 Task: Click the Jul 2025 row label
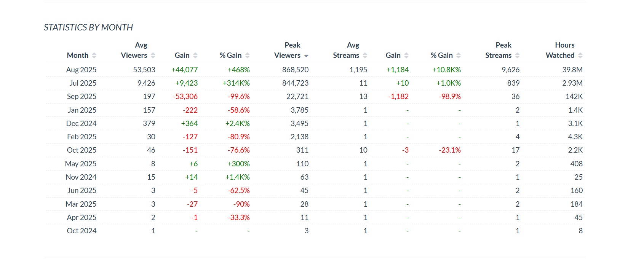click(x=83, y=83)
